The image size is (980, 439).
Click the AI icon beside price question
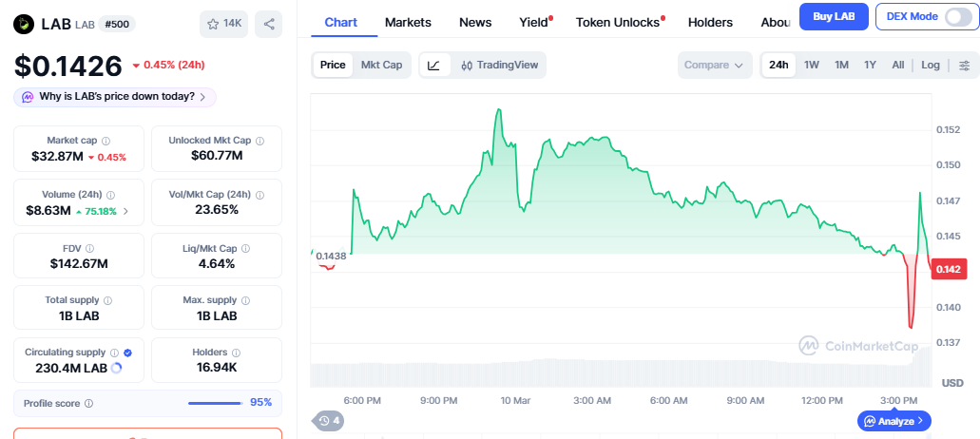29,97
